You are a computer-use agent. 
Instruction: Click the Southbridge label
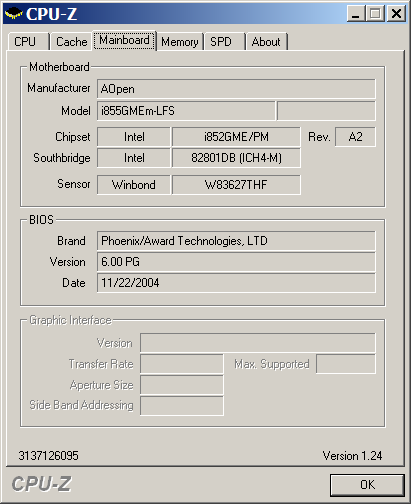click(x=62, y=158)
